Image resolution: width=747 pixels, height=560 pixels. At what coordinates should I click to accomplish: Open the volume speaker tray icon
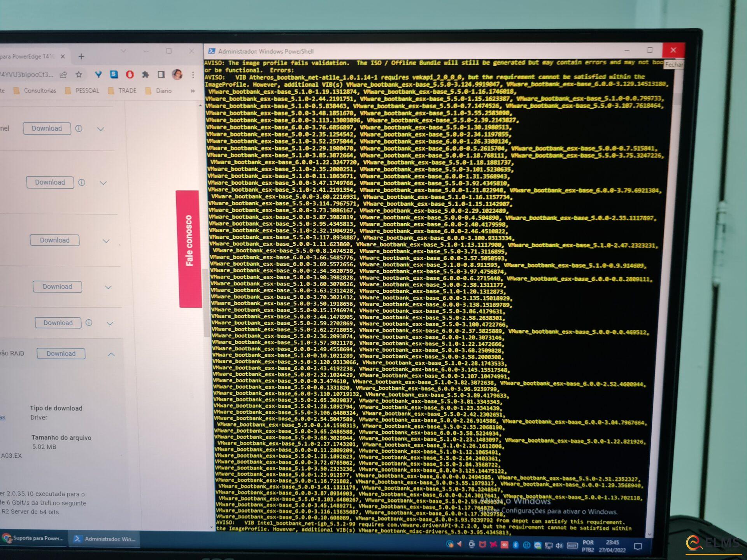pyautogui.click(x=559, y=546)
